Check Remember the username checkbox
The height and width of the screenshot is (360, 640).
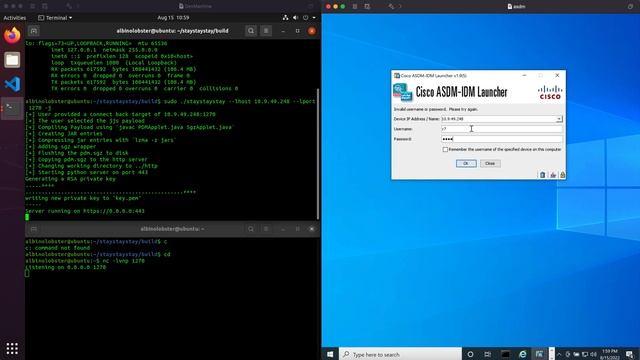445,149
